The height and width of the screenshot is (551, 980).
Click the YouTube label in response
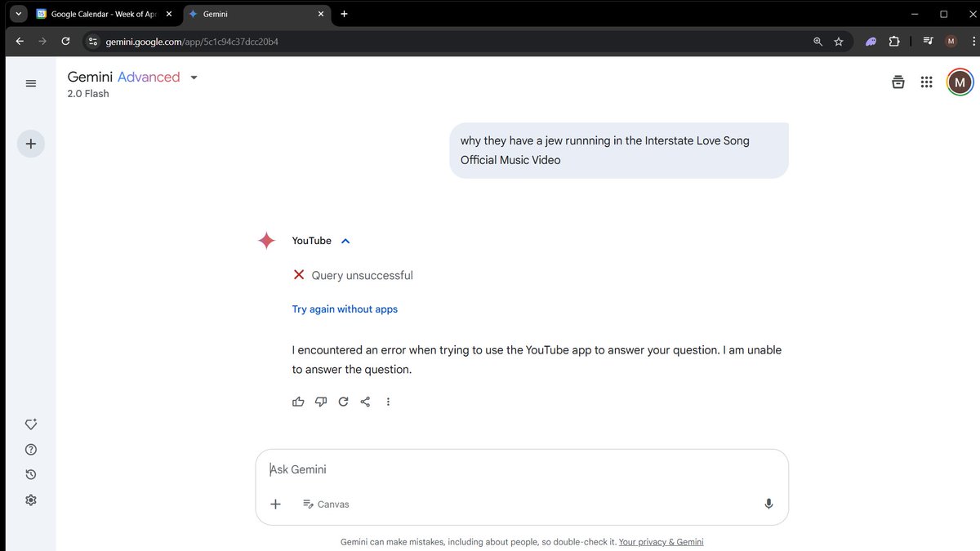coord(312,241)
